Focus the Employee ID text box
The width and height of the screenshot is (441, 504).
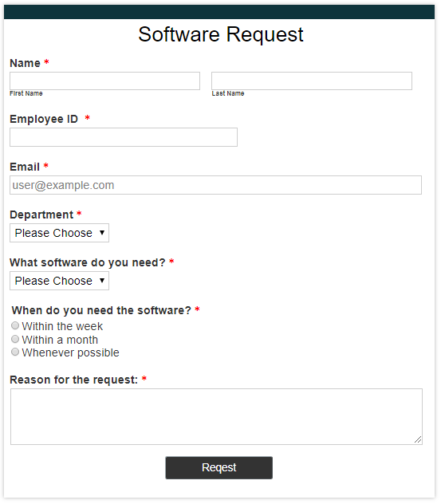(x=124, y=137)
